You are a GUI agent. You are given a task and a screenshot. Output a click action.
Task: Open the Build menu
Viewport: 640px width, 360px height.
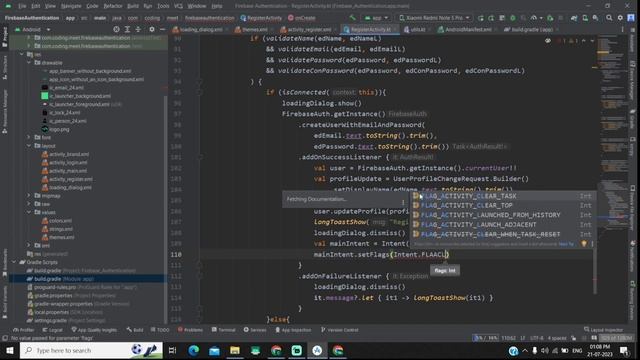click(133, 6)
